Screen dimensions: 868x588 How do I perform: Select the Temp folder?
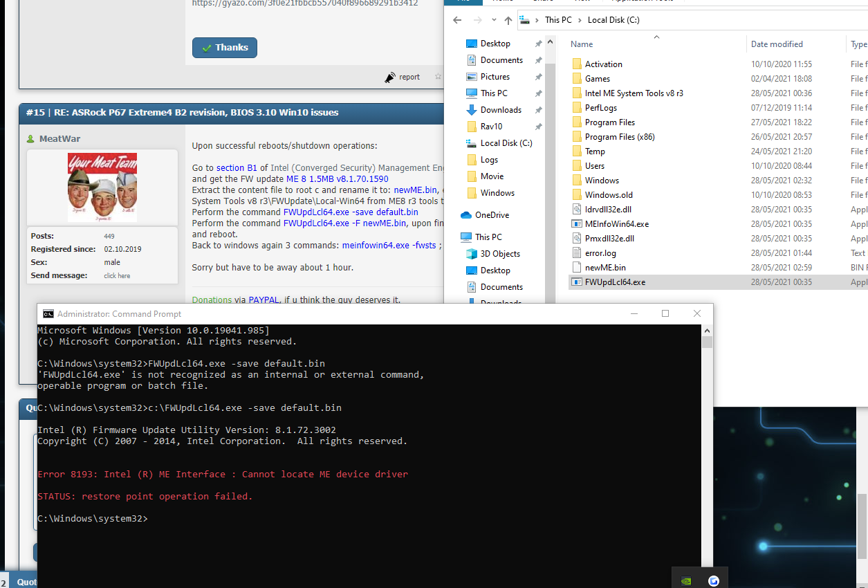(x=595, y=151)
